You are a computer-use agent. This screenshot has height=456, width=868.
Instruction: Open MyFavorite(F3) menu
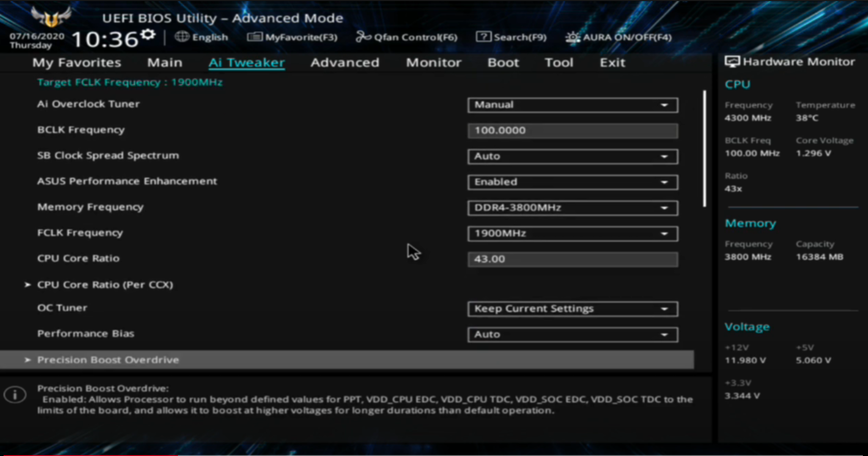tap(292, 37)
